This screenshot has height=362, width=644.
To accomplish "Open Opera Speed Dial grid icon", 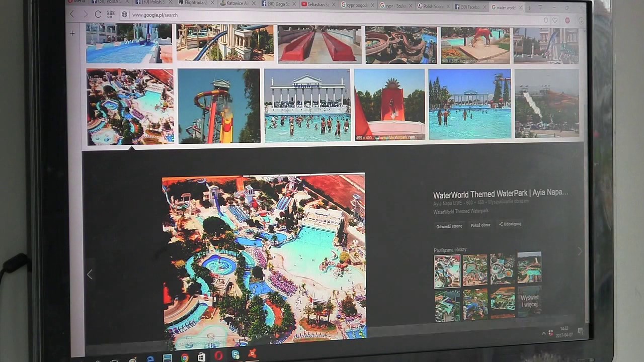I will [111, 14].
